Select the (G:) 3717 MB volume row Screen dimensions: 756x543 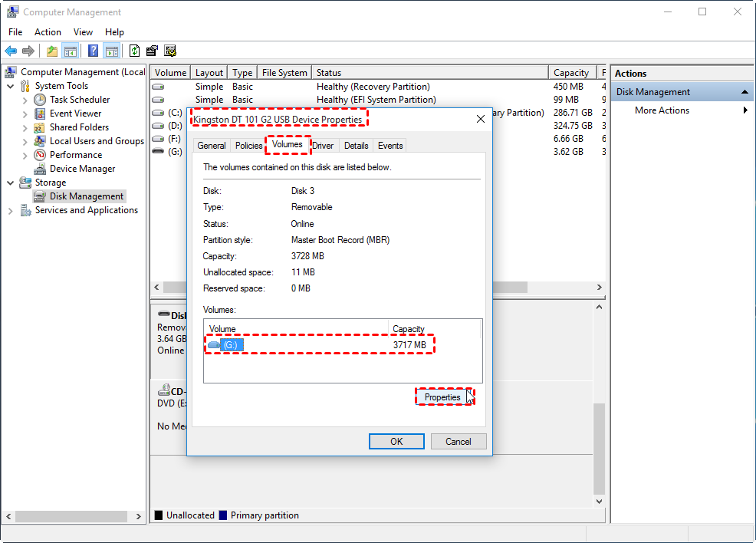pos(320,345)
